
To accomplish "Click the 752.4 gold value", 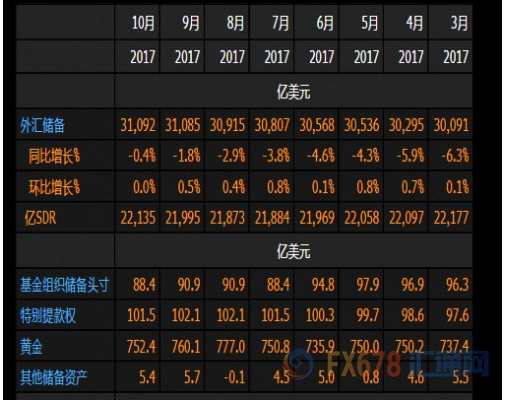I will (141, 347).
